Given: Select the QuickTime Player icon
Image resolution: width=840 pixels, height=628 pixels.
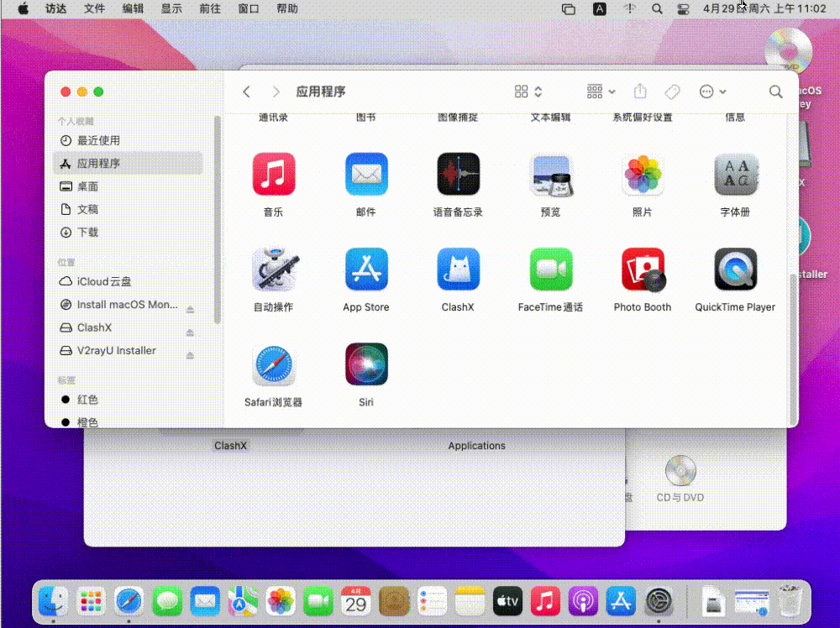Looking at the screenshot, I should 735,270.
